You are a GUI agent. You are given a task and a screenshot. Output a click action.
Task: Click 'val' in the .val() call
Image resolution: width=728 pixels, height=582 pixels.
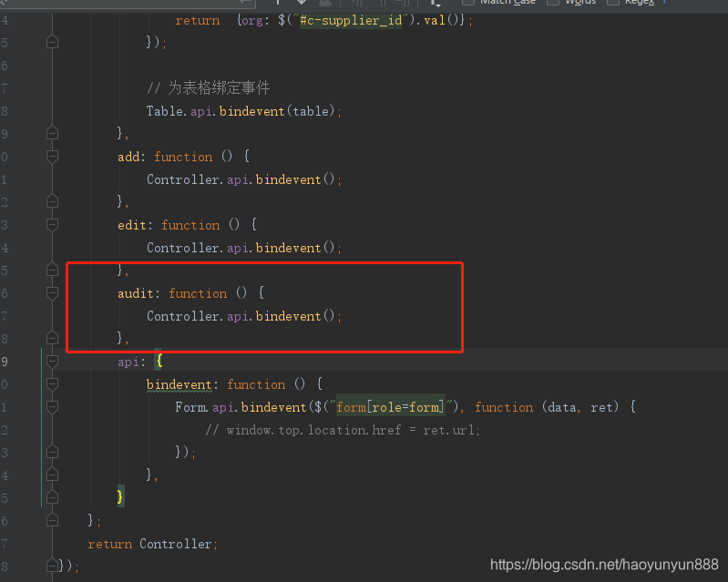point(435,20)
